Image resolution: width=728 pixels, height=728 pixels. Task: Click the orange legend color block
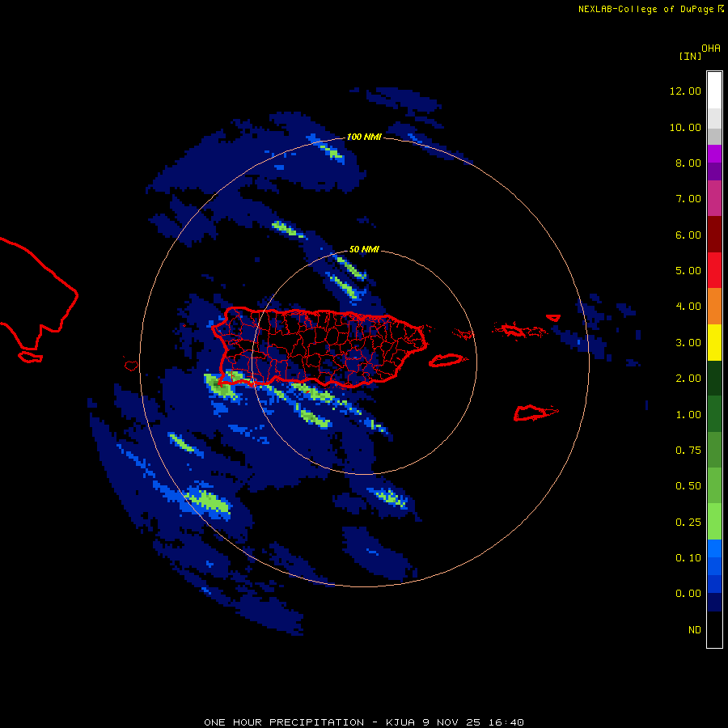coord(714,307)
